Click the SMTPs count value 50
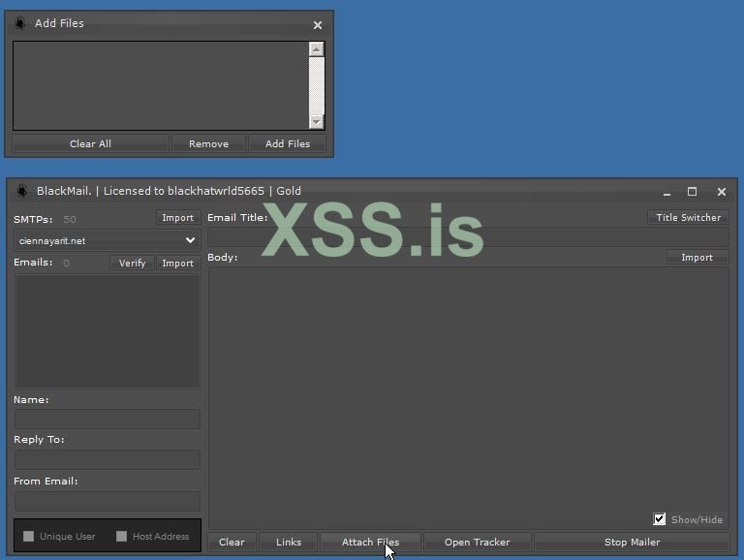The image size is (744, 560). (70, 219)
